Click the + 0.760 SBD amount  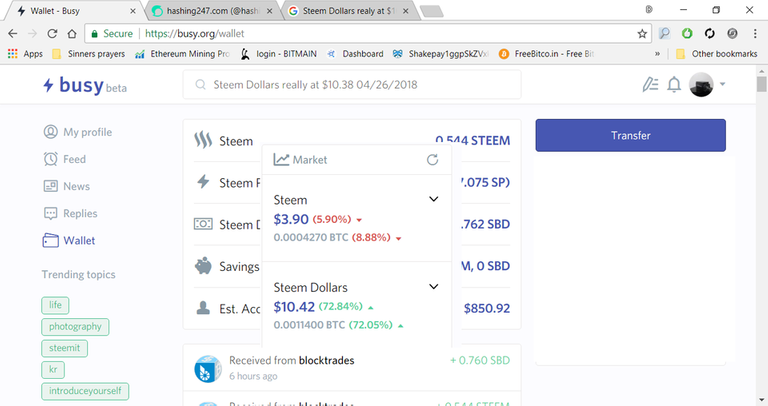480,360
